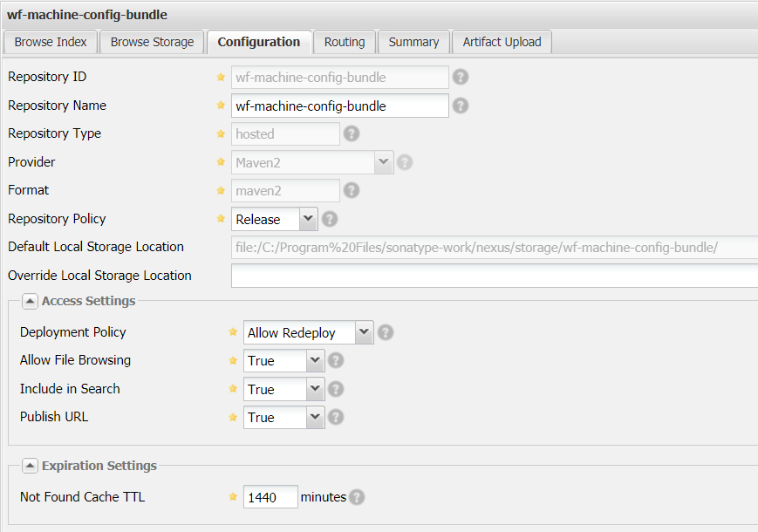Open the Summary tab
The width and height of the screenshot is (758, 532).
[413, 42]
